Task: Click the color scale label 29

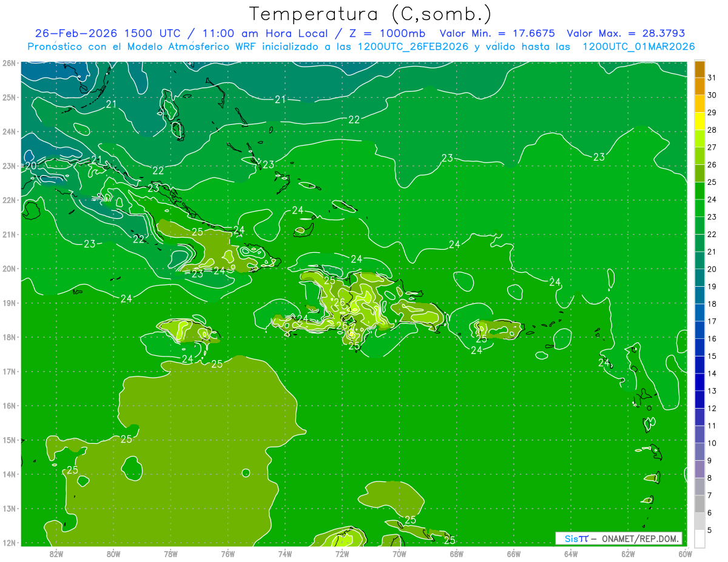Action: click(x=712, y=112)
